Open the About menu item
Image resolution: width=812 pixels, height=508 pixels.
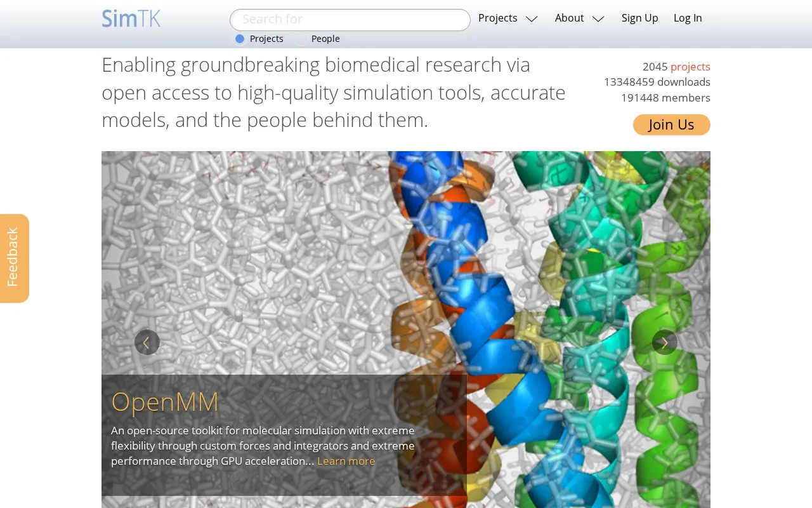(x=569, y=18)
